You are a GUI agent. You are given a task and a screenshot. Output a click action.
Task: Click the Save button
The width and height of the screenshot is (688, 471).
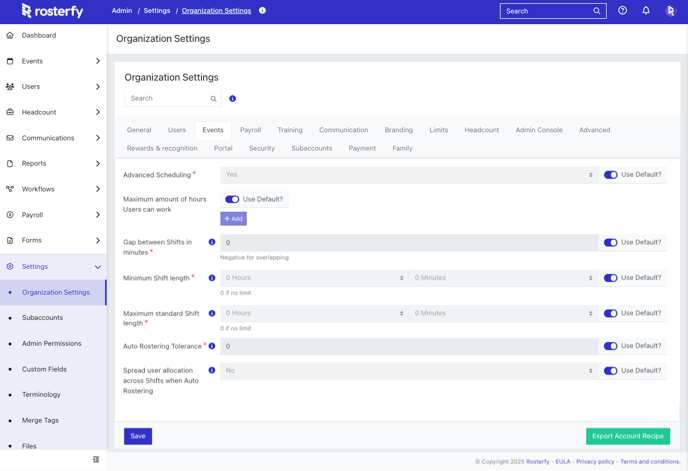(x=138, y=436)
